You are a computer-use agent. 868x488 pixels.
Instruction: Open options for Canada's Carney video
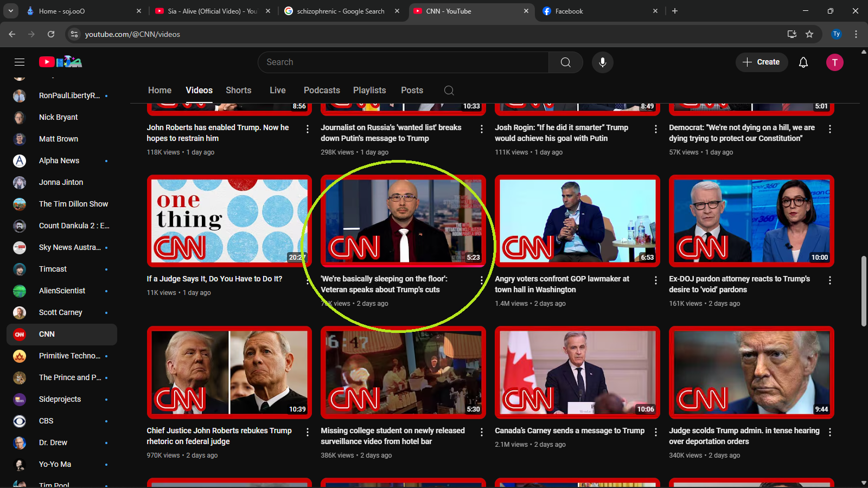(x=656, y=432)
